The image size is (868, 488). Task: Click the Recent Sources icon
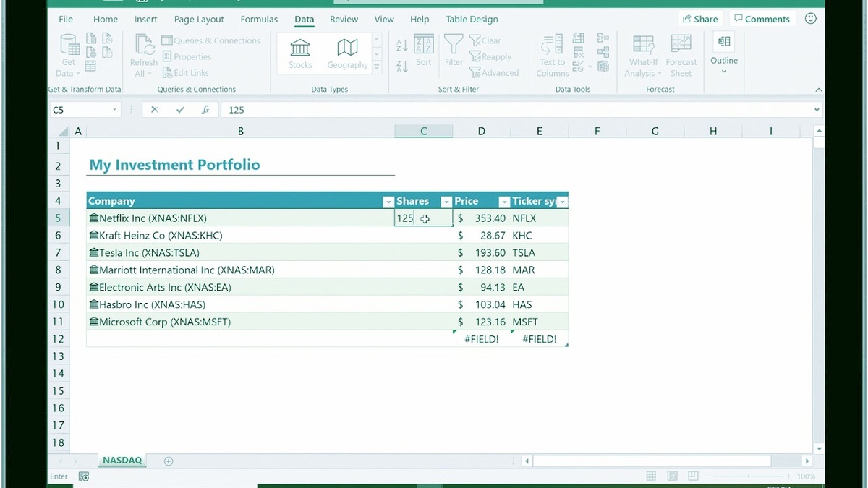107,38
